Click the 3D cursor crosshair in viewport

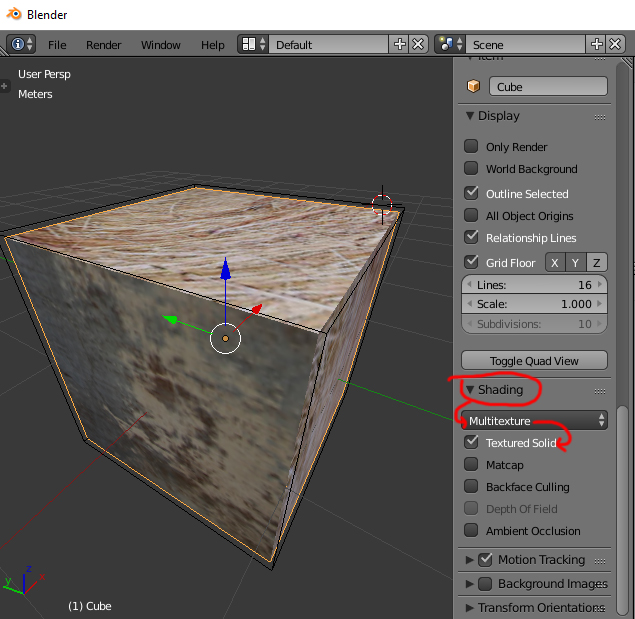382,205
